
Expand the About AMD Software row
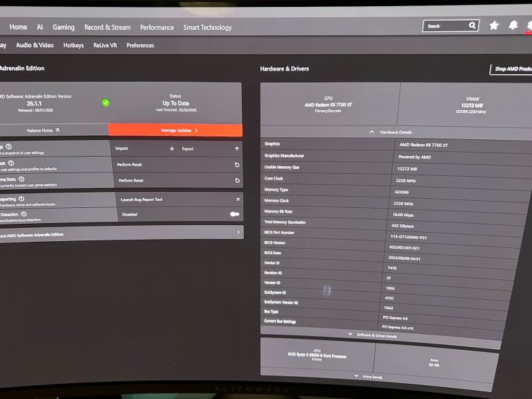[x=238, y=233]
